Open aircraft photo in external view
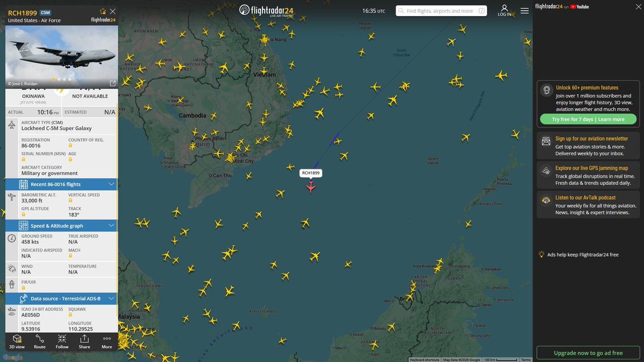The width and height of the screenshot is (644, 362). [x=112, y=83]
